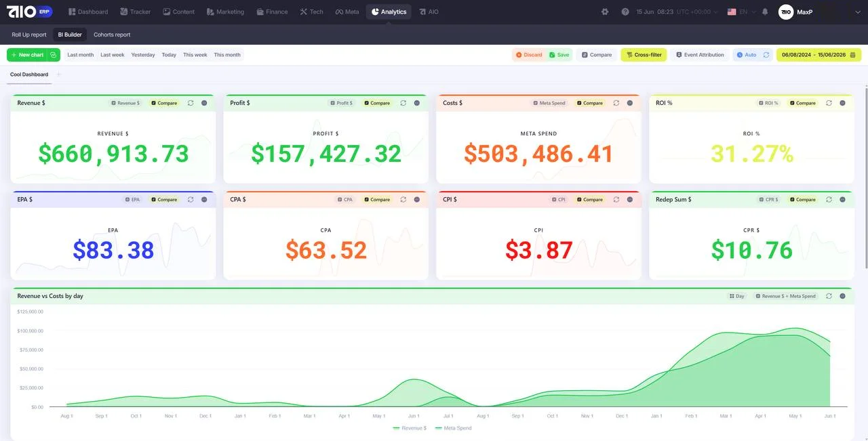Toggle Compare on the ROI % card
The height and width of the screenshot is (441, 868).
802,103
